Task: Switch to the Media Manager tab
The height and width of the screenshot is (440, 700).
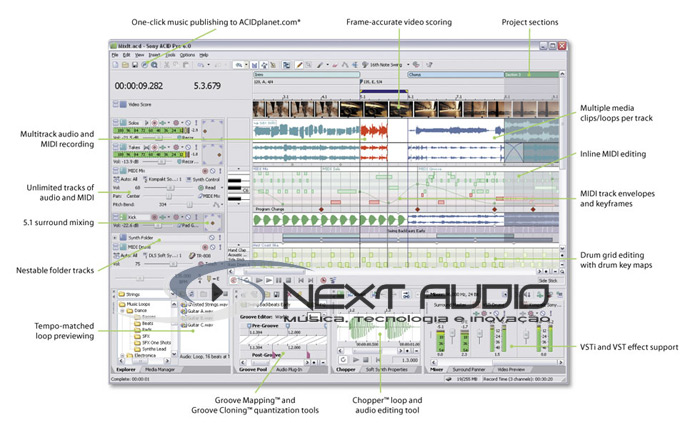Action: (x=160, y=369)
